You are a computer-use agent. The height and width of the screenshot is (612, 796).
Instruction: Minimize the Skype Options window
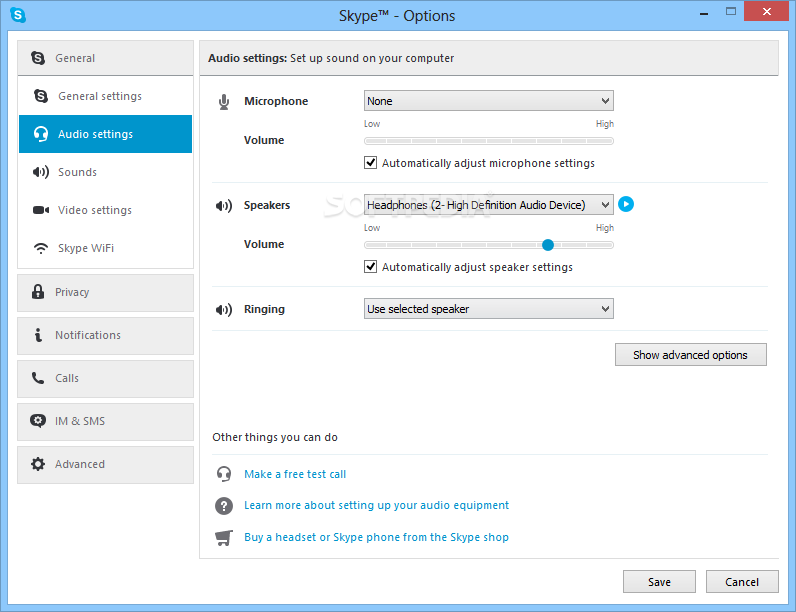[x=704, y=14]
